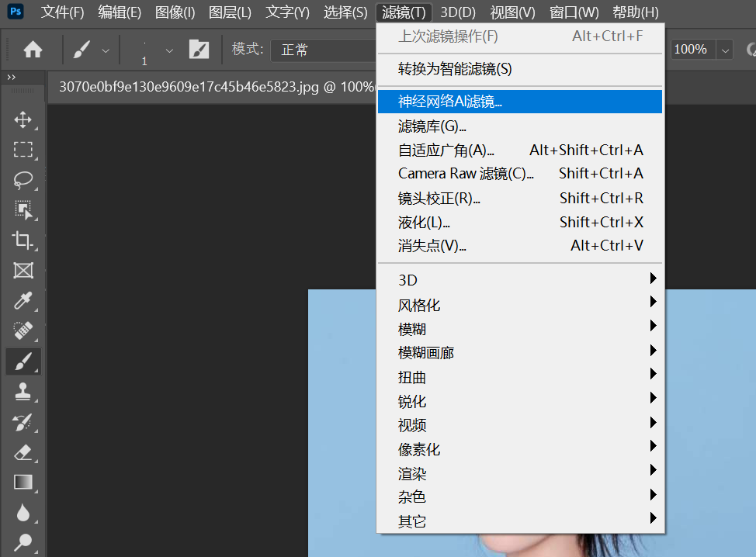This screenshot has width=756, height=557.
Task: Open the 图层(L) menu
Action: [x=230, y=12]
